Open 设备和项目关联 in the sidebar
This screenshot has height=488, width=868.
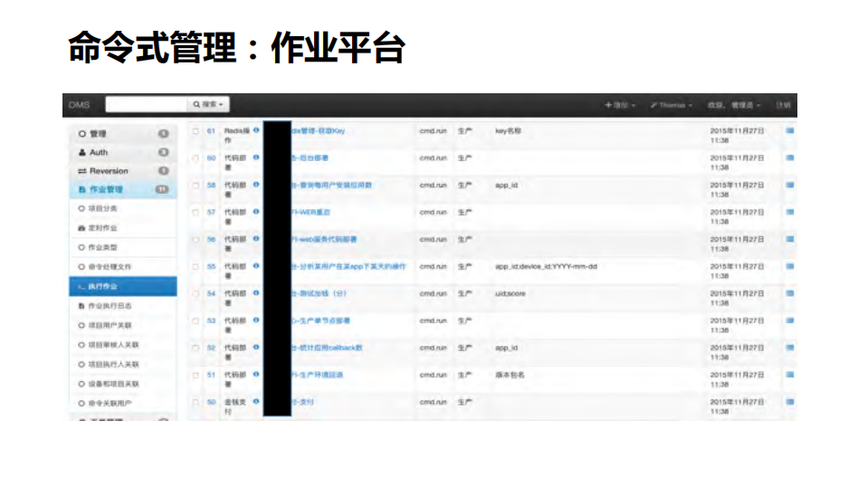[x=123, y=384]
